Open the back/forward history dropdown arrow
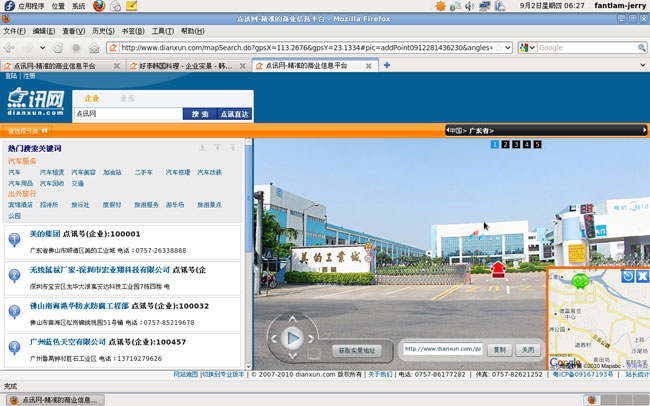 click(42, 48)
